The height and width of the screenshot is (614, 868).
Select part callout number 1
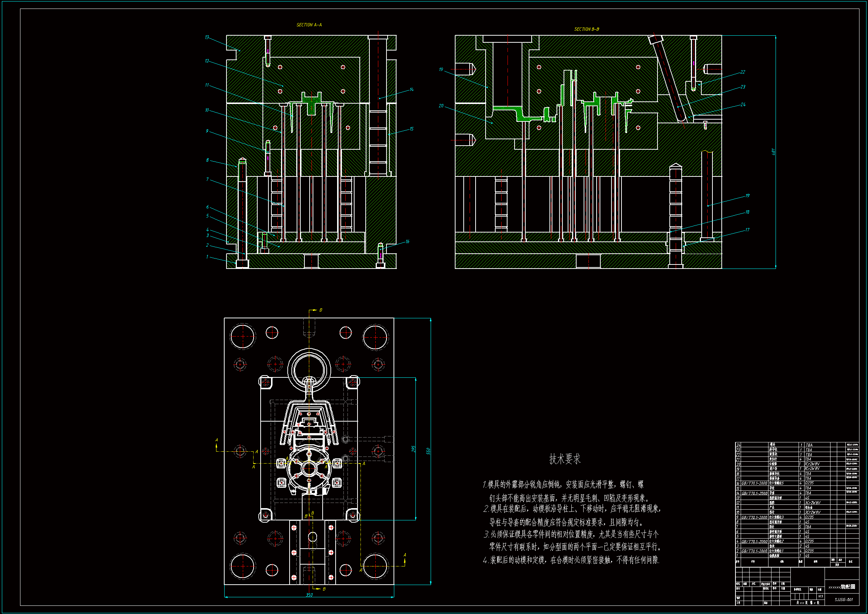(207, 257)
